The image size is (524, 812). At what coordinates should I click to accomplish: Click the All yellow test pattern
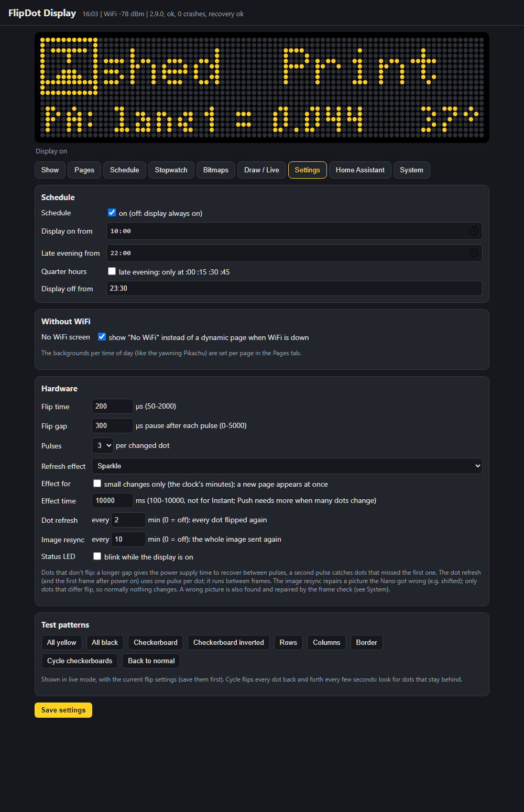pyautogui.click(x=62, y=642)
